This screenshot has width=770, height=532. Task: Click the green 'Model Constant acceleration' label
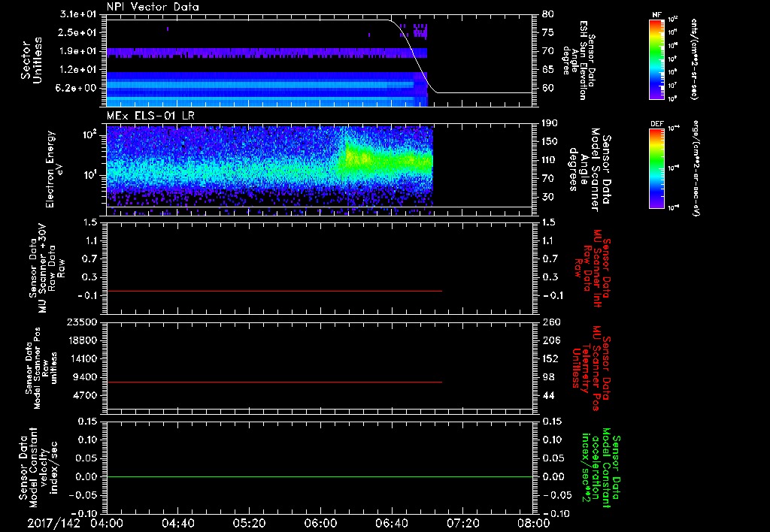[602, 469]
